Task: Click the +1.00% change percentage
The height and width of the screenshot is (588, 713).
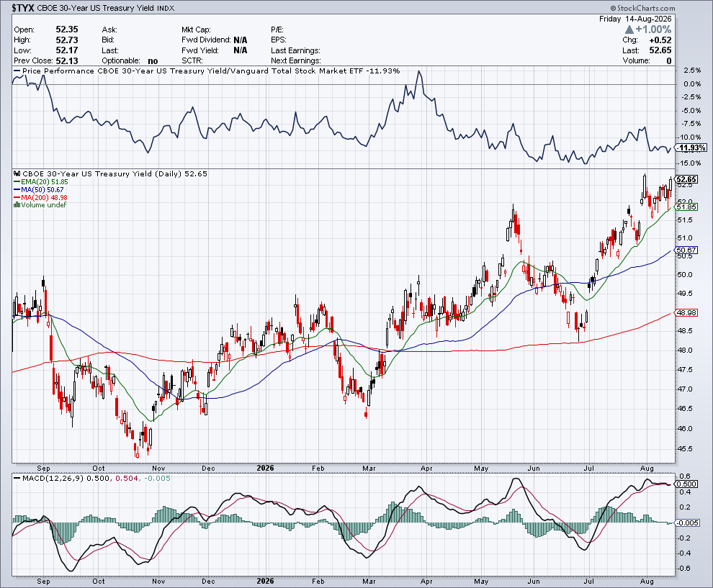Action: [x=653, y=30]
